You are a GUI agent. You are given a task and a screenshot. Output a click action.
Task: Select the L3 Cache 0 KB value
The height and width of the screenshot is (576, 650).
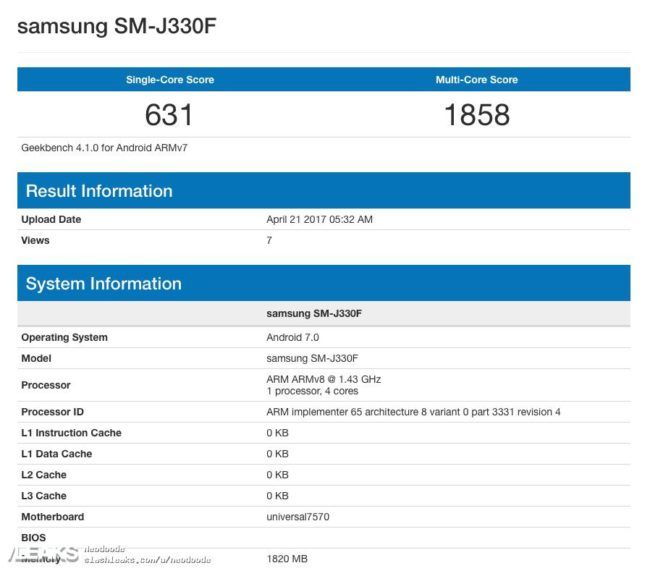pyautogui.click(x=277, y=496)
